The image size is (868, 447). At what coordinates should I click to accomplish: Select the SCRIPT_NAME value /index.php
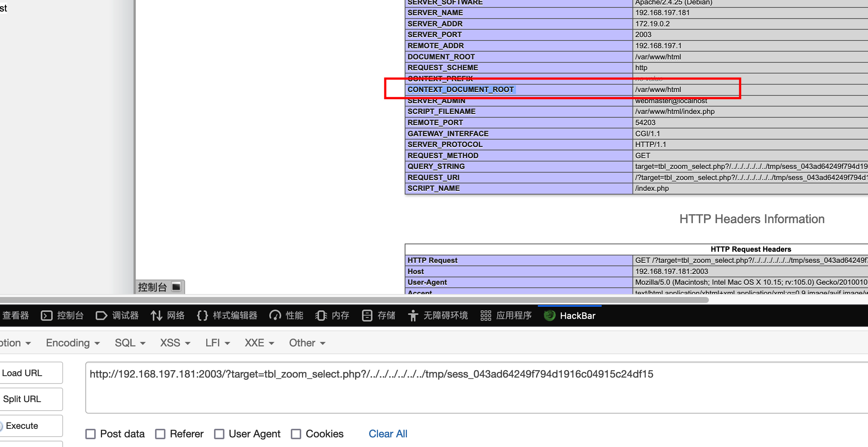click(x=652, y=188)
